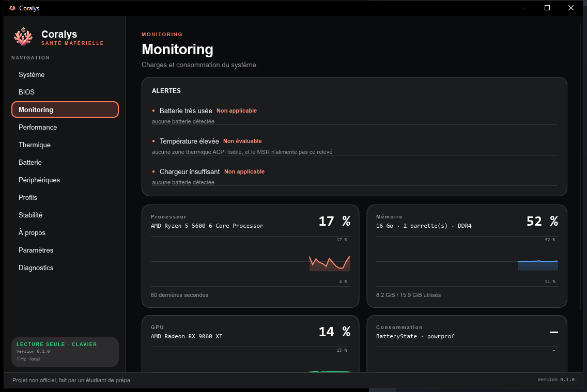Click the AMD Radeon RX 9060 XT label
Viewport: 587px width, 392px height.
[187, 336]
